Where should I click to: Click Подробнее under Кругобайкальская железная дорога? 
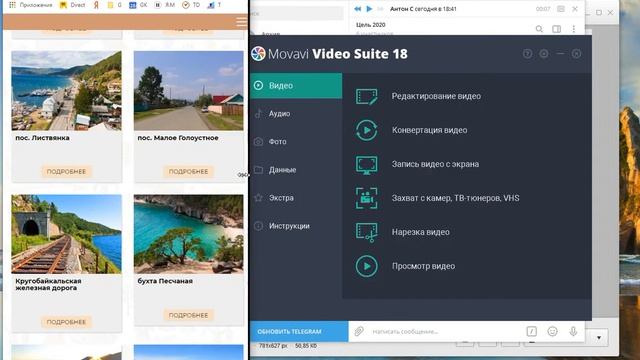coord(66,322)
